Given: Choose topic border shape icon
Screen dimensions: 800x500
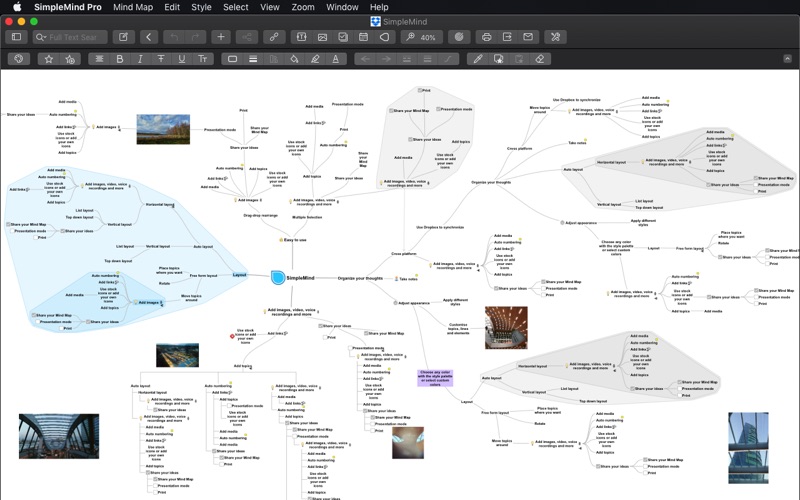Looking at the screenshot, I should pos(232,59).
